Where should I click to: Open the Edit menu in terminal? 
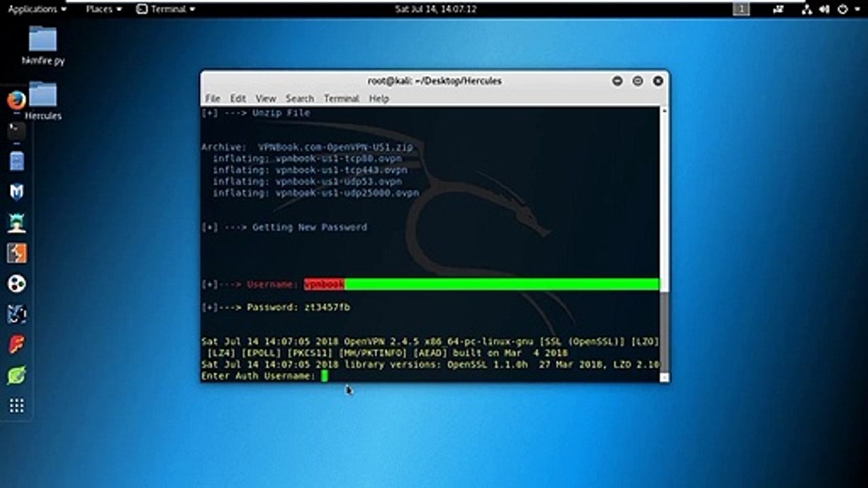237,98
